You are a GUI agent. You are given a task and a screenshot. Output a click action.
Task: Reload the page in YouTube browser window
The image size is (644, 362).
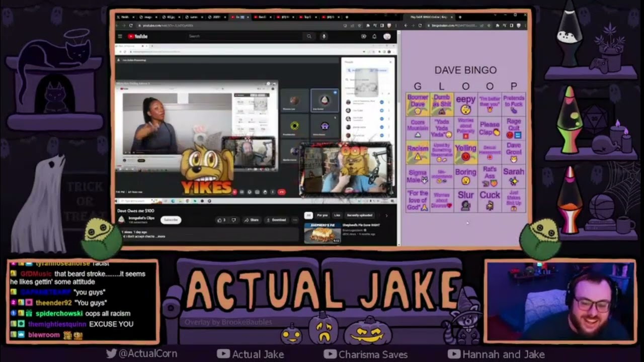coord(131,25)
